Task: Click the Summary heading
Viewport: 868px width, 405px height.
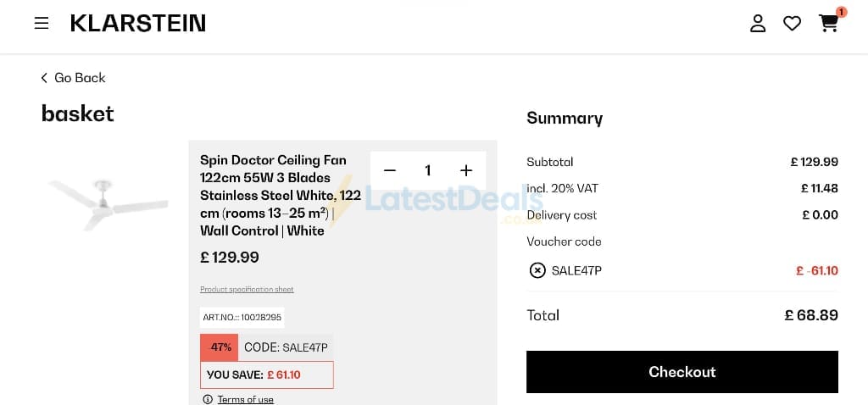Action: click(x=564, y=119)
